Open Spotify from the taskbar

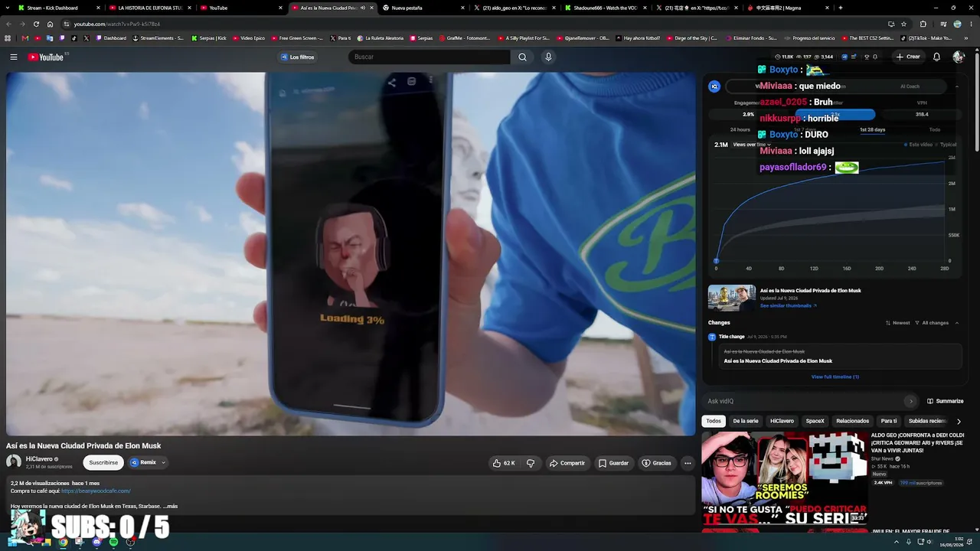[113, 542]
